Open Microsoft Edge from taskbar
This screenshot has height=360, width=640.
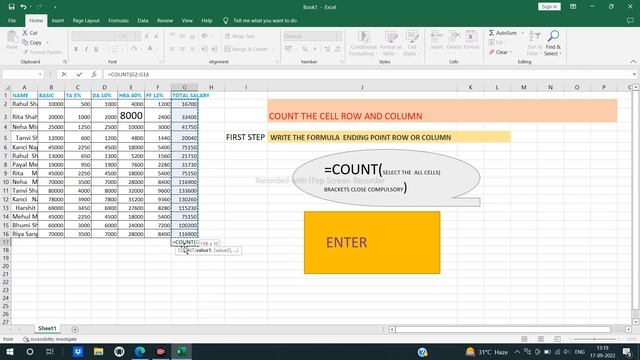[x=140, y=351]
